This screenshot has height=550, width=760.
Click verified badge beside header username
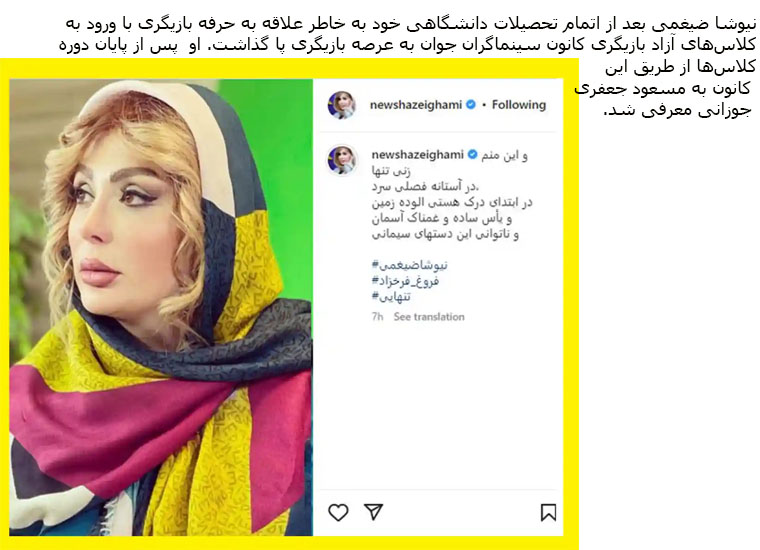pyautogui.click(x=471, y=105)
